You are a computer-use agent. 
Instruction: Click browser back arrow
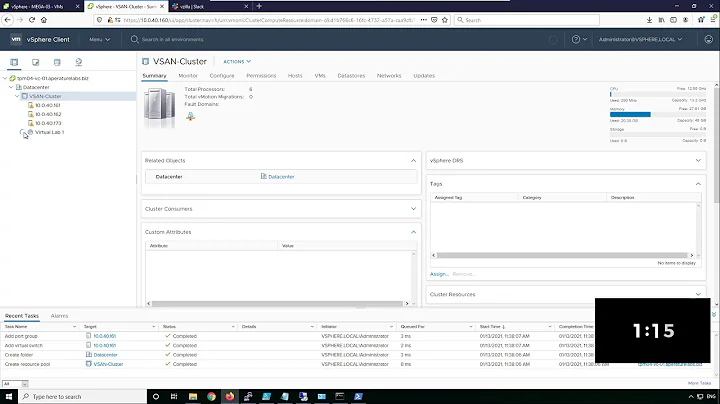(x=8, y=20)
